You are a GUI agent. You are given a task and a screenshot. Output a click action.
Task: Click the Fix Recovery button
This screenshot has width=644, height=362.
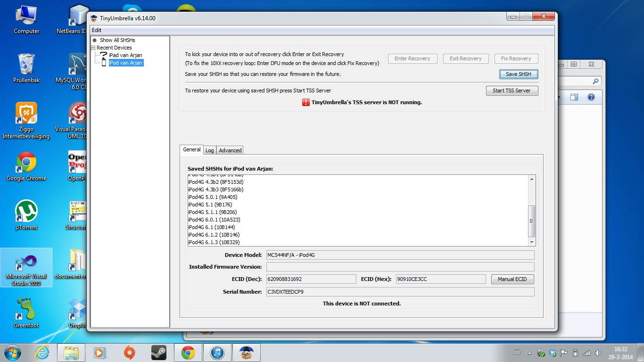point(516,58)
